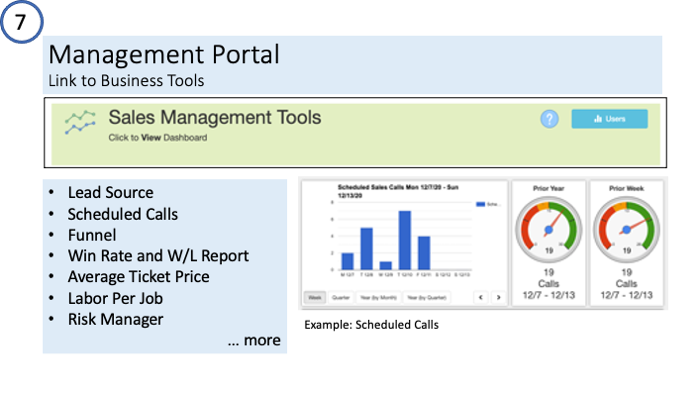The height and width of the screenshot is (394, 700).
Task: Click the 'Prior Year' label
Action: click(x=549, y=188)
